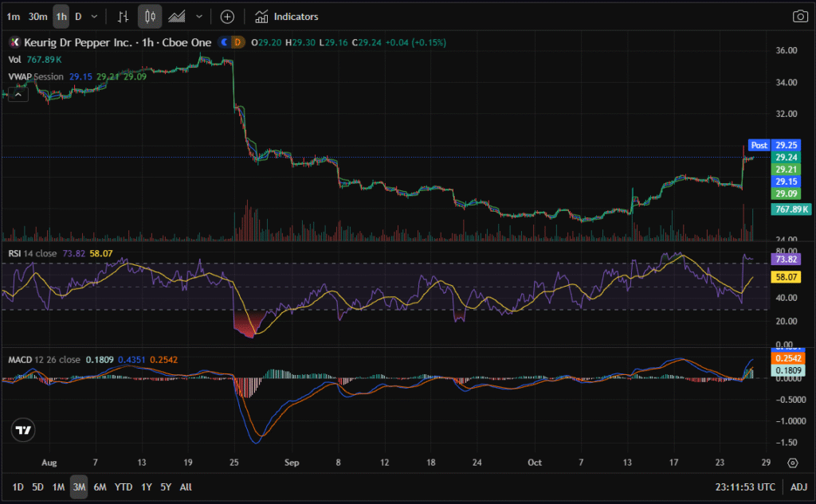Image resolution: width=816 pixels, height=504 pixels.
Task: Toggle the moon extended-hours session indicator
Action: pyautogui.click(x=225, y=42)
